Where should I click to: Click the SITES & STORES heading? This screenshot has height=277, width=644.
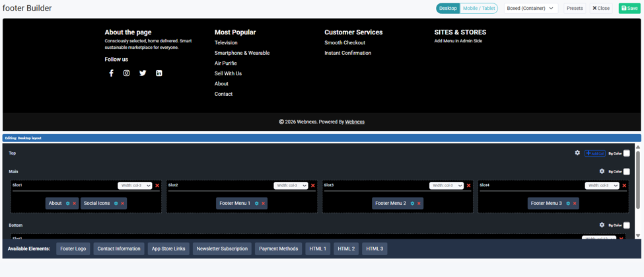coord(460,32)
